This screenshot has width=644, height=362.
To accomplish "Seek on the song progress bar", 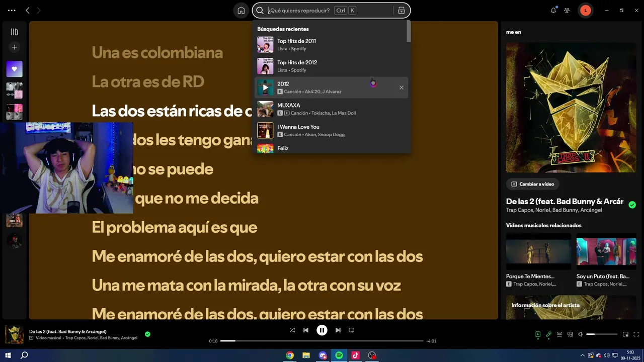I will coord(322,341).
